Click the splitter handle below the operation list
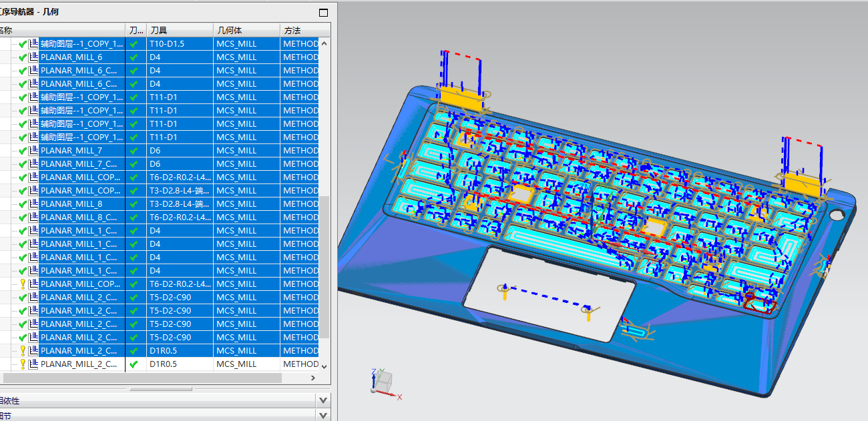 [x=160, y=389]
